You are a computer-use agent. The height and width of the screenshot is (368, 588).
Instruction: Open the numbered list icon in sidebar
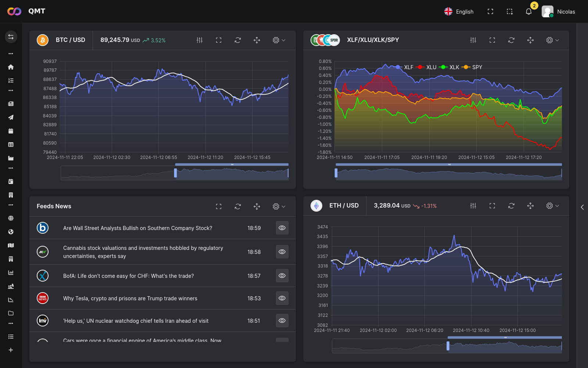click(x=11, y=80)
